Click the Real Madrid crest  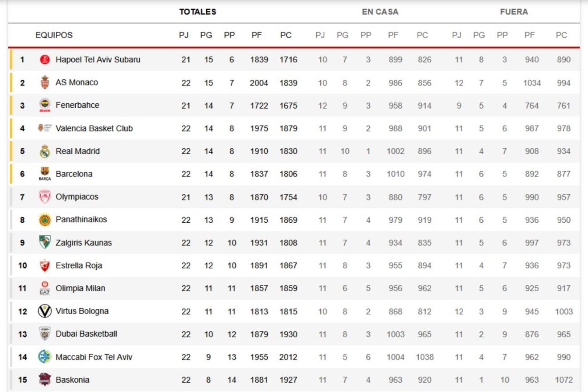tap(45, 151)
